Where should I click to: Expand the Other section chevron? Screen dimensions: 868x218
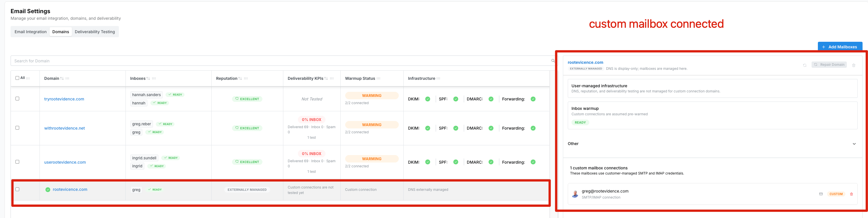pyautogui.click(x=854, y=144)
